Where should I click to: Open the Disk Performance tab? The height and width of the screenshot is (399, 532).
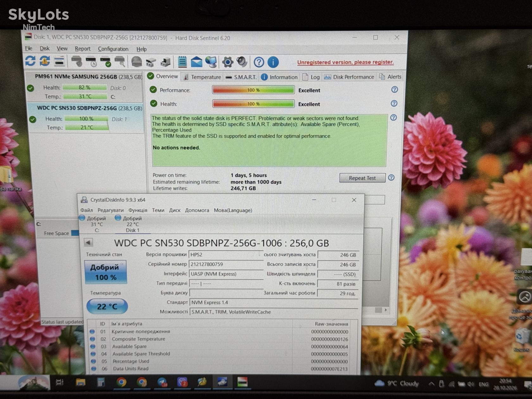(349, 77)
